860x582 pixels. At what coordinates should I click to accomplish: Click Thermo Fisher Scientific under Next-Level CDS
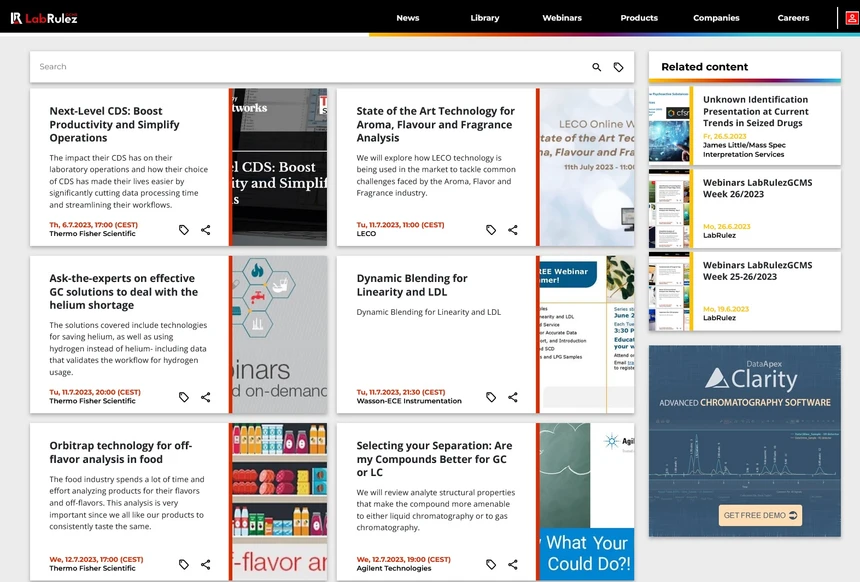[92, 234]
